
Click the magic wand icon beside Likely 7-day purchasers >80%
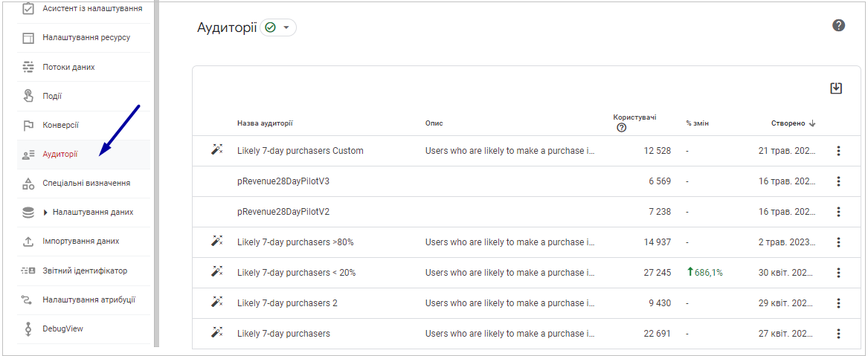(x=217, y=241)
